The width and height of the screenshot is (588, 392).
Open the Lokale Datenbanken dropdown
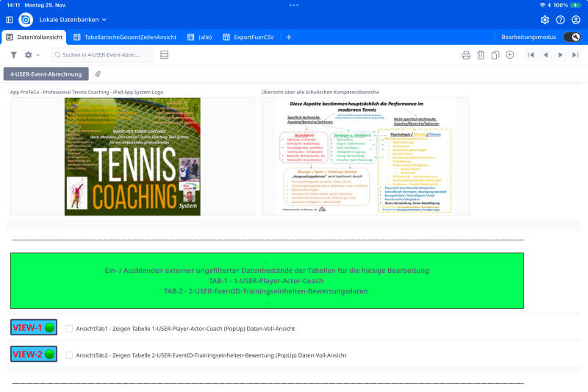click(73, 20)
